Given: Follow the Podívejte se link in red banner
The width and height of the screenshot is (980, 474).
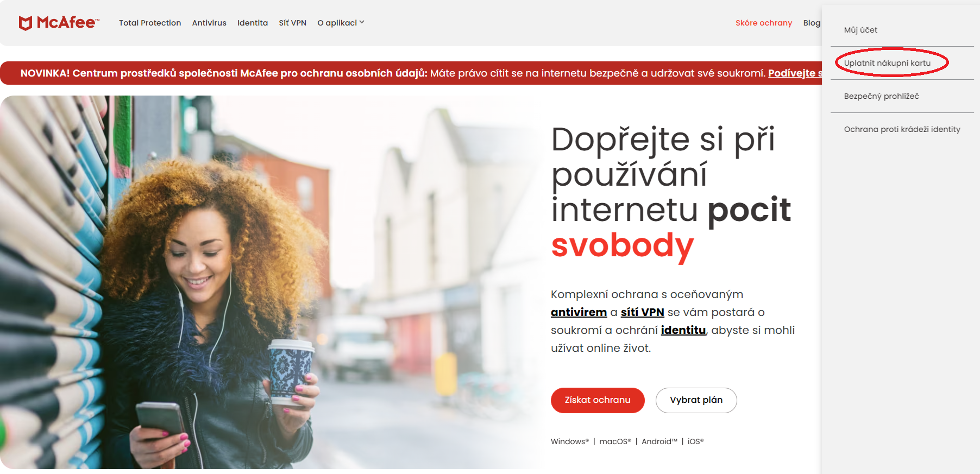Looking at the screenshot, I should [795, 73].
